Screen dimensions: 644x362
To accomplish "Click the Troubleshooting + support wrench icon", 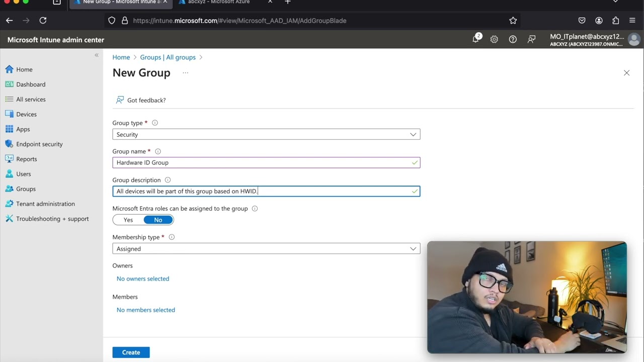I will click(9, 219).
